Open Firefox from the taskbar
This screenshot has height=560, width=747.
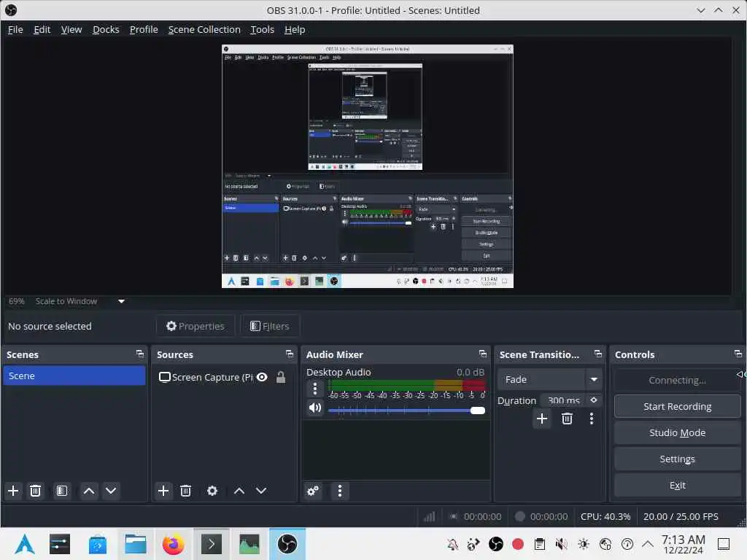click(x=173, y=544)
